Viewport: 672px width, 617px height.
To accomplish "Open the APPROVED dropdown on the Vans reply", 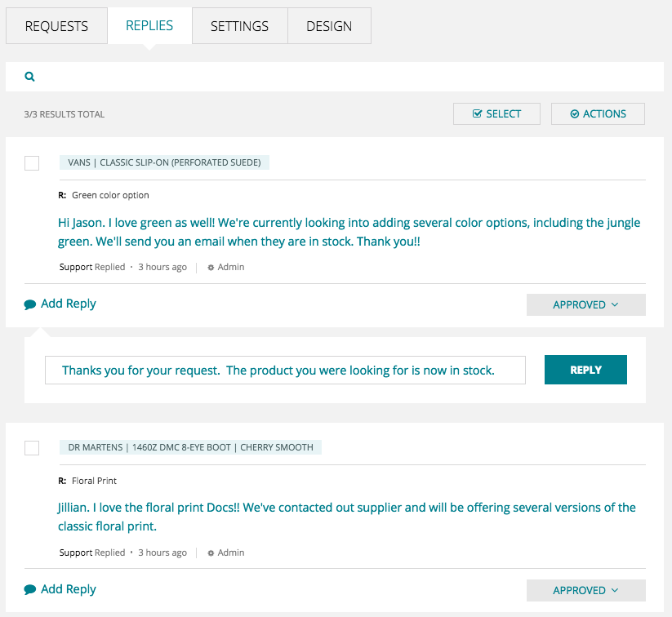I will (586, 304).
